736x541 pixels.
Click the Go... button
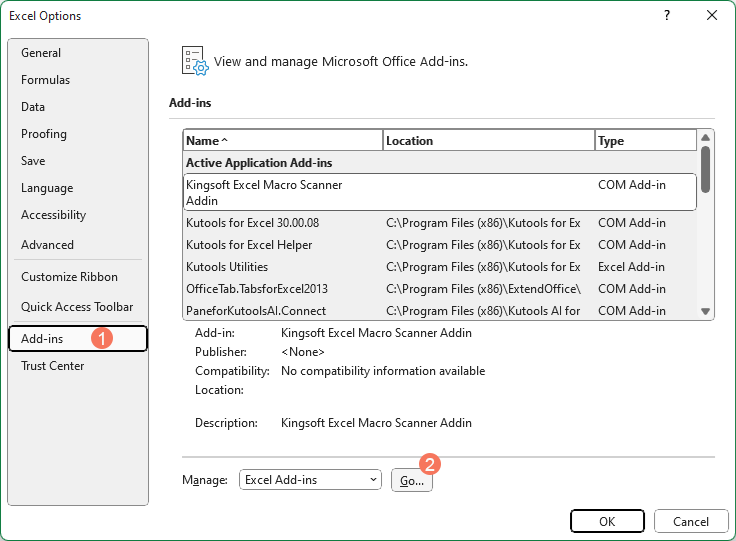pos(411,480)
